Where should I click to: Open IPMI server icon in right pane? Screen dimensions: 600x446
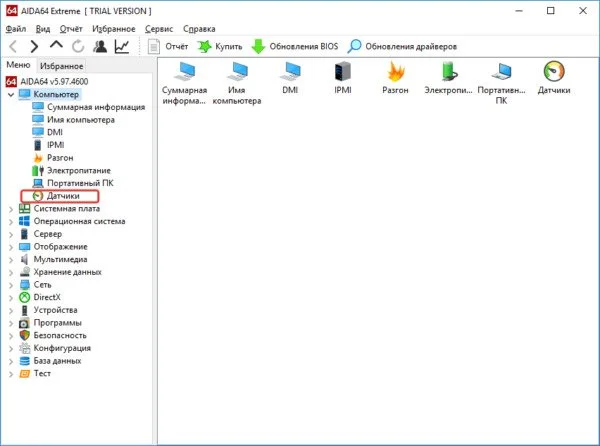[343, 78]
